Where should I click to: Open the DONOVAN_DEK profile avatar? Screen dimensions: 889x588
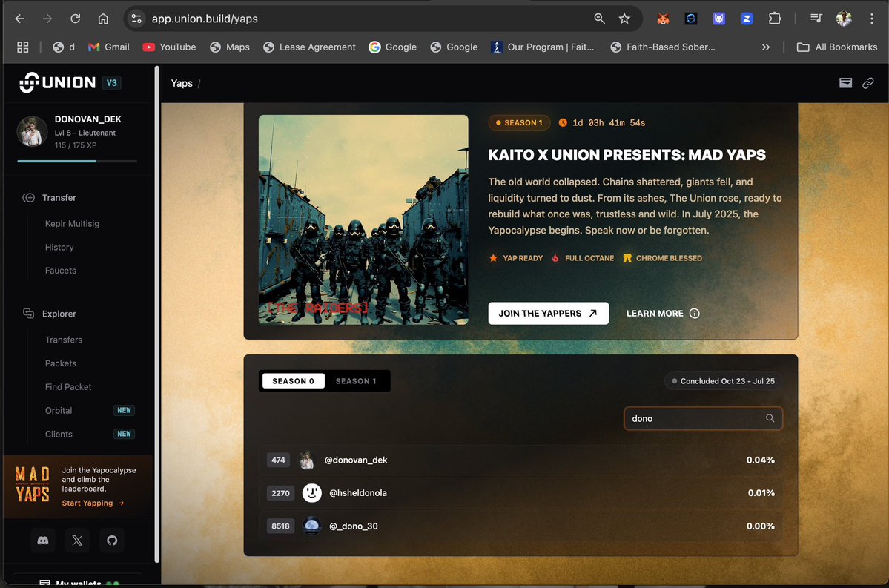coord(32,131)
